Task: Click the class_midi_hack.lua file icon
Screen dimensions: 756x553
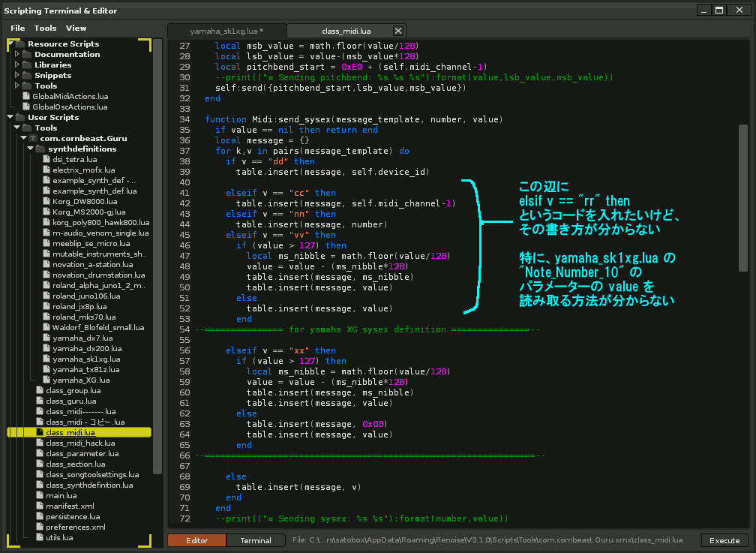Action: coord(40,443)
